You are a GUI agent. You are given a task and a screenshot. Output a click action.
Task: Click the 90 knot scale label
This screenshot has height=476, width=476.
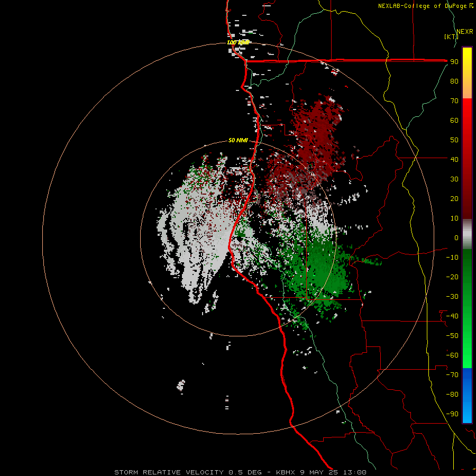click(x=454, y=62)
